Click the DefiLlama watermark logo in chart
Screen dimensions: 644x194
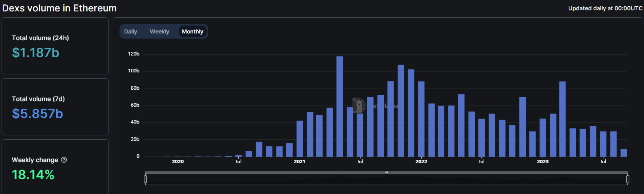pyautogui.click(x=359, y=105)
